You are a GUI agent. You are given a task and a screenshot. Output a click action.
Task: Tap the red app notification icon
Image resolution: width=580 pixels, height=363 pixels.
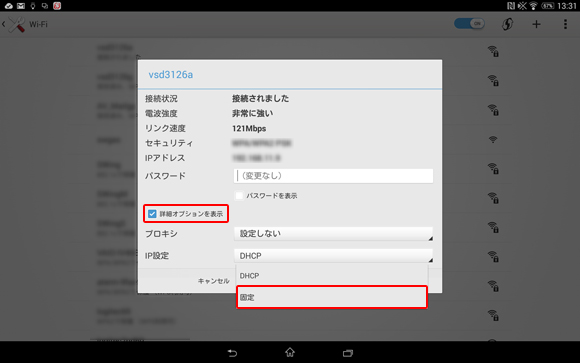[57, 6]
